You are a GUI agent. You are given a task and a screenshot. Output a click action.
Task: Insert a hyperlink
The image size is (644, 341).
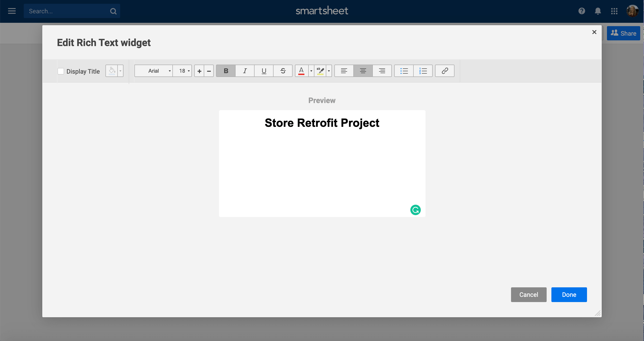[x=445, y=71]
